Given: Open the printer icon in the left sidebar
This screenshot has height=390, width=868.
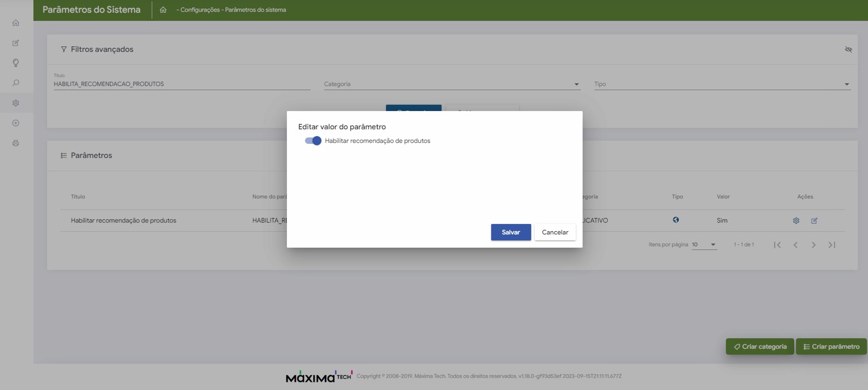Looking at the screenshot, I should pos(16,143).
